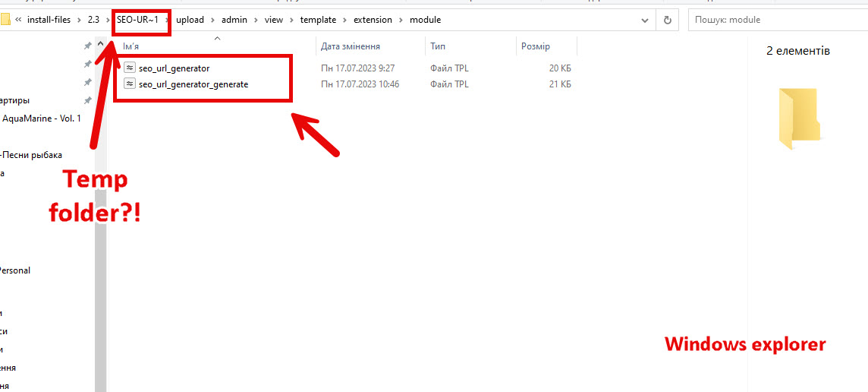The width and height of the screenshot is (868, 392).
Task: Jump to the 'admin' breadcrumb folder
Action: pos(234,20)
